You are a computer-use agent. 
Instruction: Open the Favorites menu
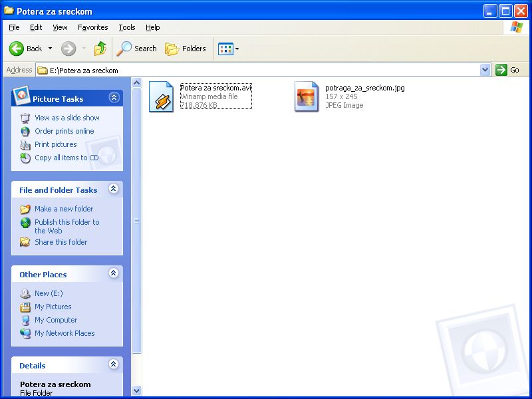(92, 27)
